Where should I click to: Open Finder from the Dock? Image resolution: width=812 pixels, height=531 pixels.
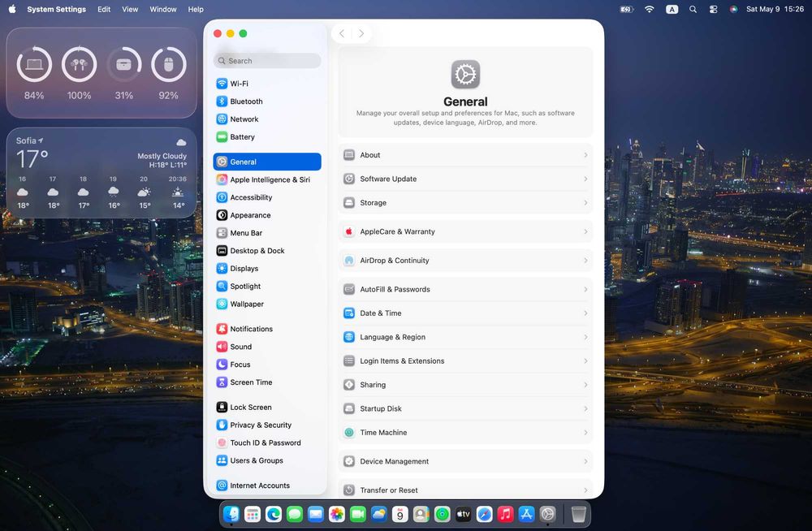[x=231, y=514]
